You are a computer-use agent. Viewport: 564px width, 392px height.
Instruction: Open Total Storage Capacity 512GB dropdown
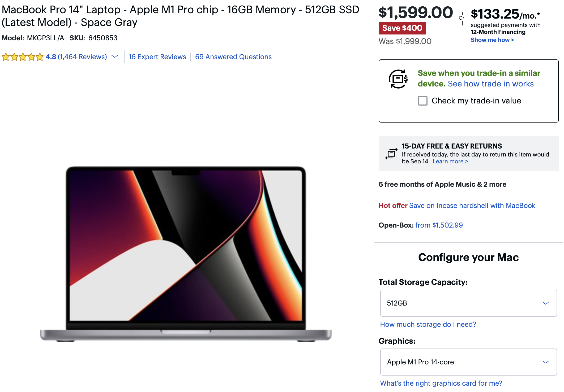[x=468, y=303]
